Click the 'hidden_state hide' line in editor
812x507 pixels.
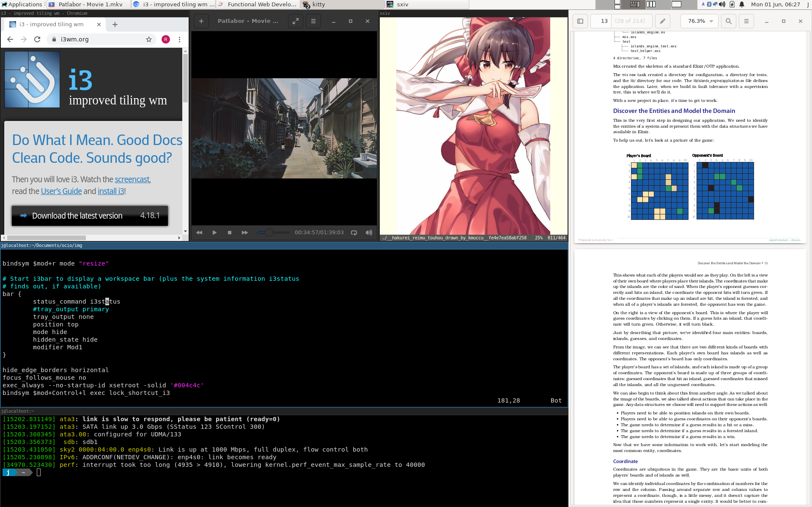pyautogui.click(x=65, y=340)
